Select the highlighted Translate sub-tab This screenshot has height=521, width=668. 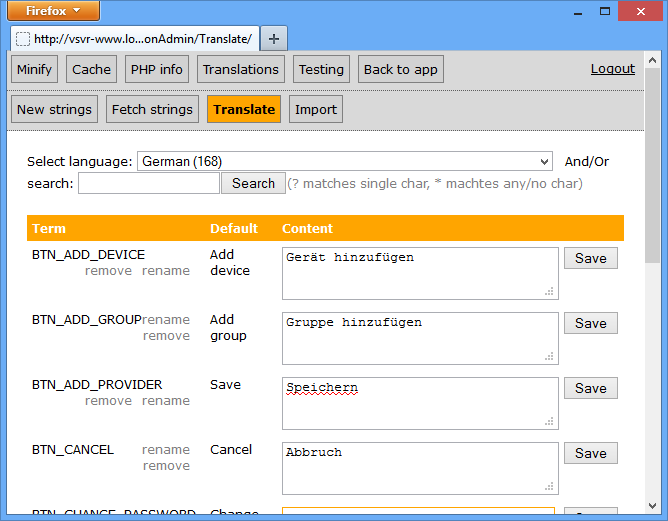click(244, 109)
